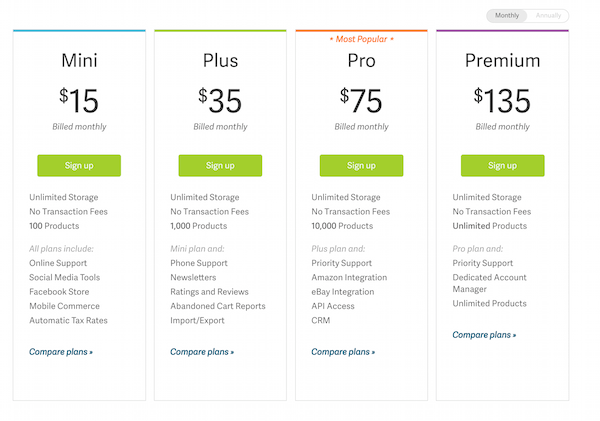Click the Plus plan heading
This screenshot has width=600, height=421.
click(220, 61)
